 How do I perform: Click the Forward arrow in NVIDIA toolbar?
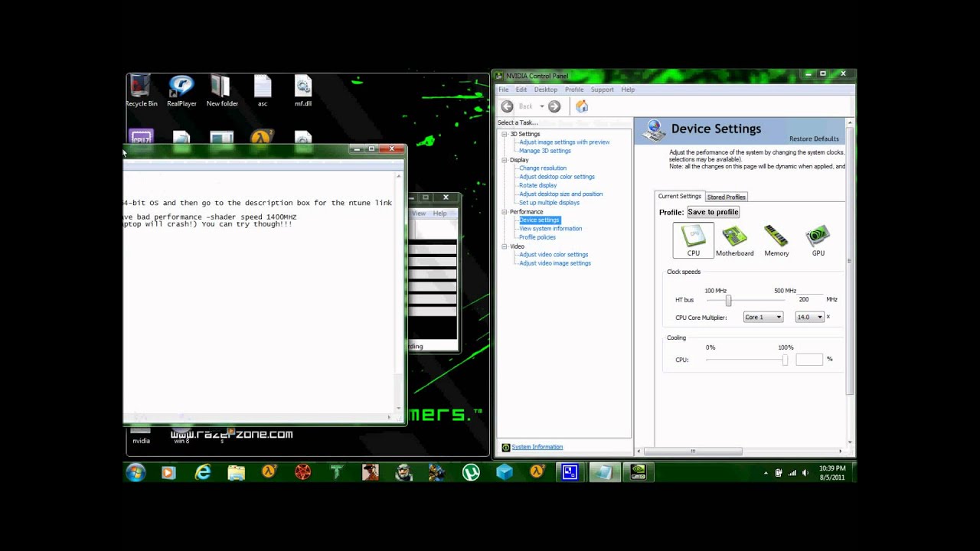pyautogui.click(x=554, y=106)
